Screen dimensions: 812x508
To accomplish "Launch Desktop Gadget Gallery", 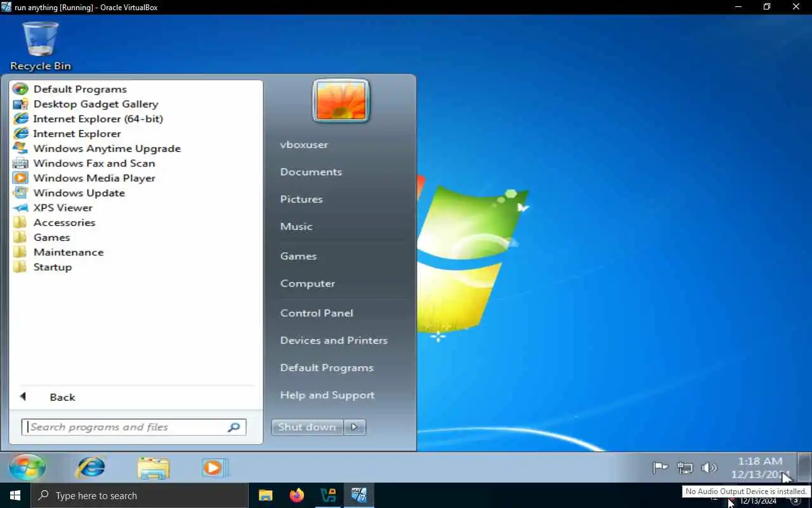I will tap(86, 104).
